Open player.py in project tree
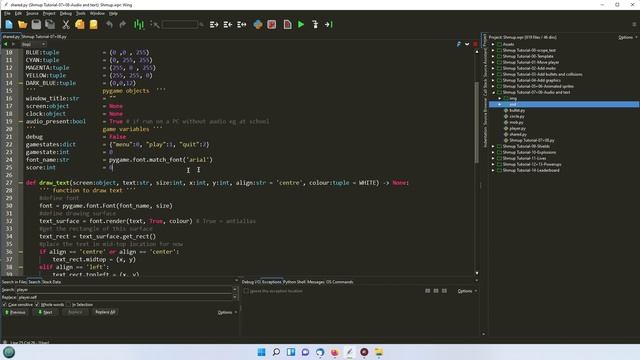This screenshot has height=360, width=640. tap(518, 128)
